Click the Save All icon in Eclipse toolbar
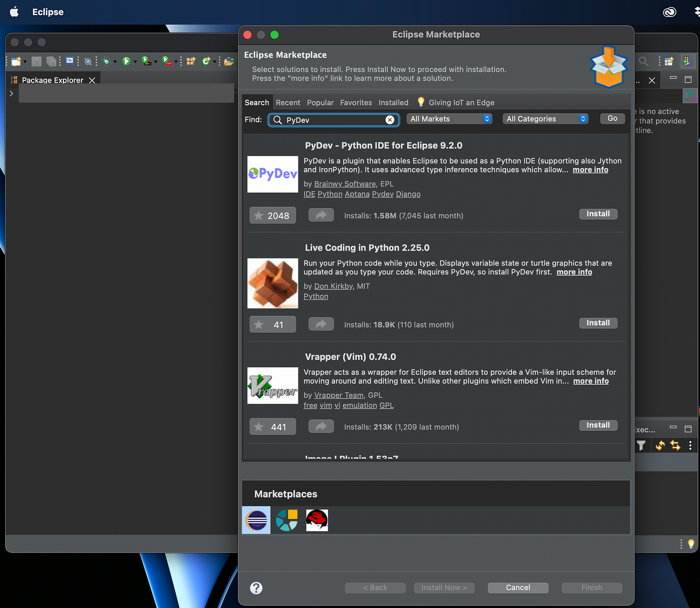Image resolution: width=700 pixels, height=608 pixels. coord(52,61)
